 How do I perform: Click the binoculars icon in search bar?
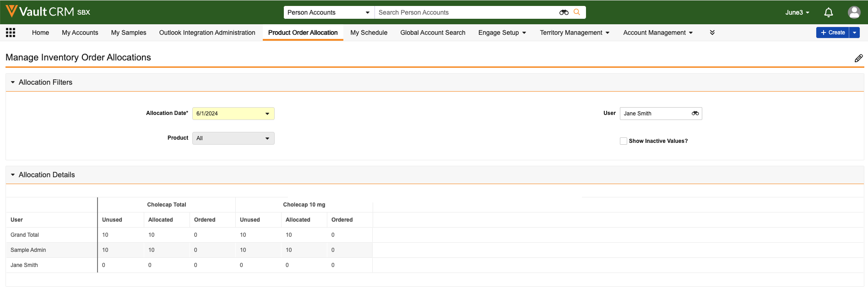coord(564,12)
